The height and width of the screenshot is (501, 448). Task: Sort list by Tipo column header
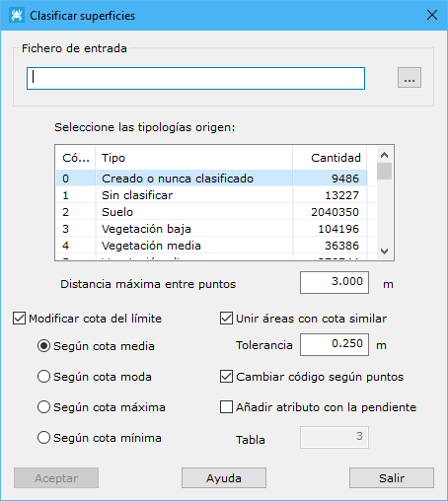coord(194,158)
